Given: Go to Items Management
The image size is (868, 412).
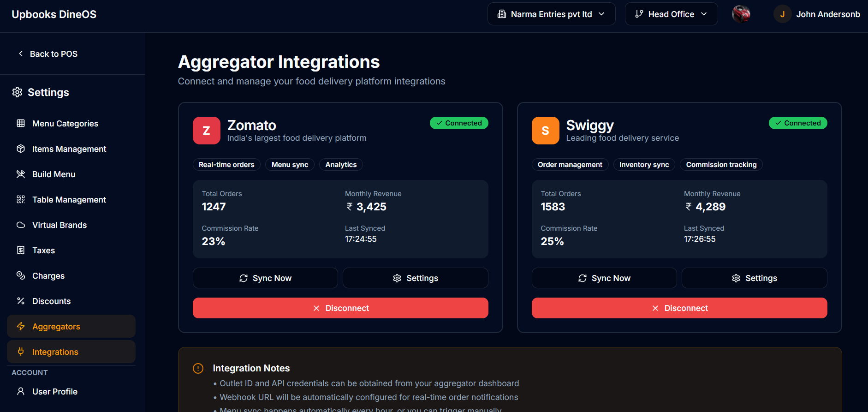Looking at the screenshot, I should (x=71, y=149).
